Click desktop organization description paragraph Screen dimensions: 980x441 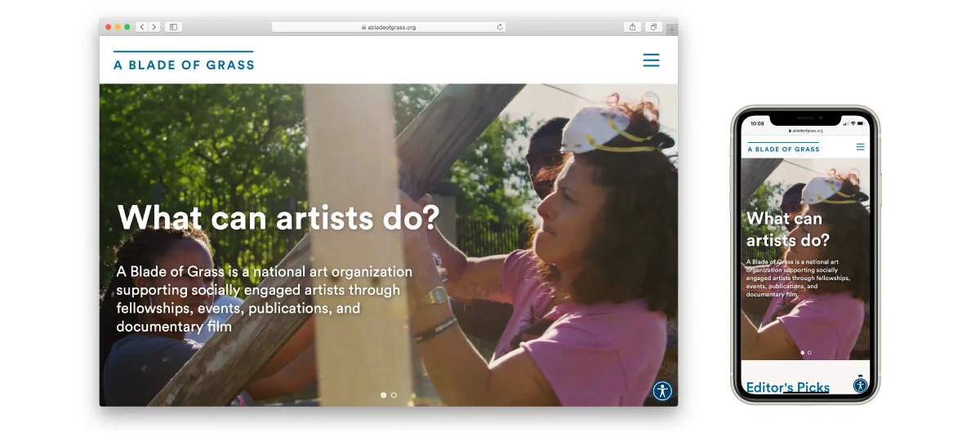(x=264, y=299)
